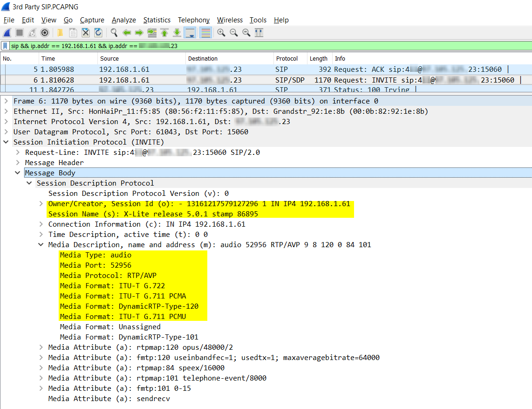The image size is (532, 409).
Task: Open the View menu
Action: pos(49,20)
